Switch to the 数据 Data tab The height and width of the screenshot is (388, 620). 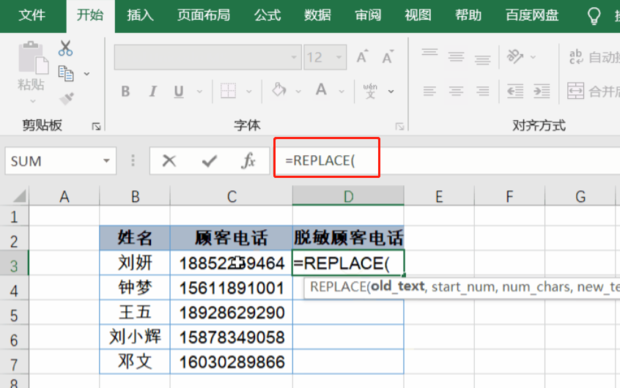(317, 15)
